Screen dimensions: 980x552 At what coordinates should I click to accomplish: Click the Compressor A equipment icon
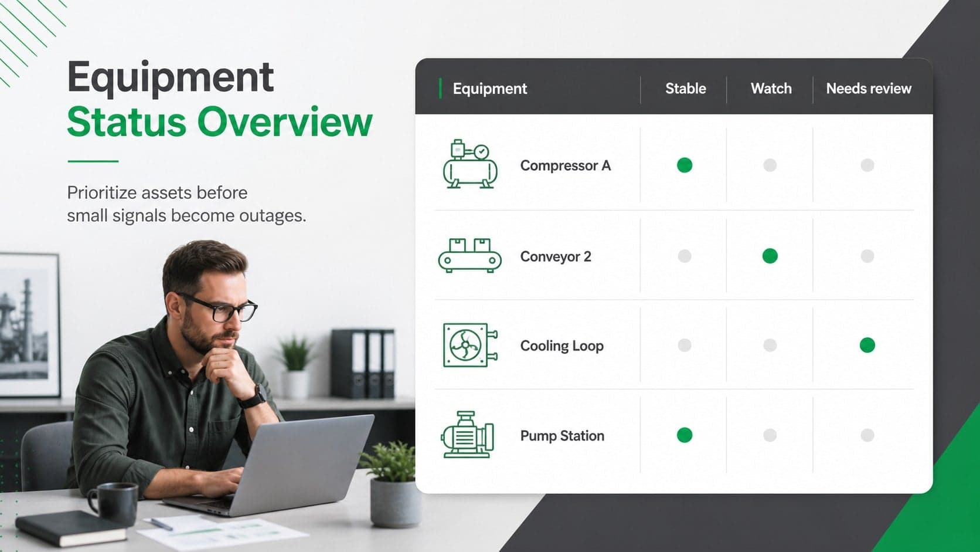(x=470, y=164)
